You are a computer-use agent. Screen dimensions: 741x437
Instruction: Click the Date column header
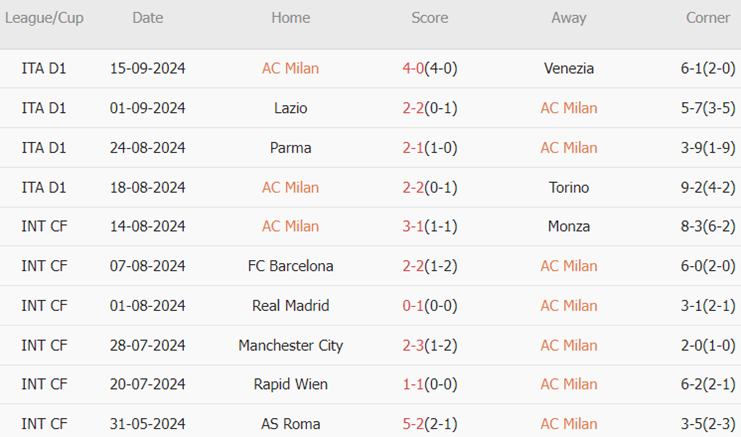click(x=147, y=18)
